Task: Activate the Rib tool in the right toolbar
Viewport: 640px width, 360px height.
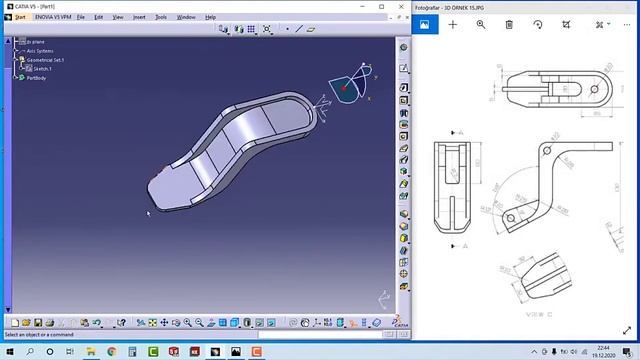Action: tap(403, 148)
